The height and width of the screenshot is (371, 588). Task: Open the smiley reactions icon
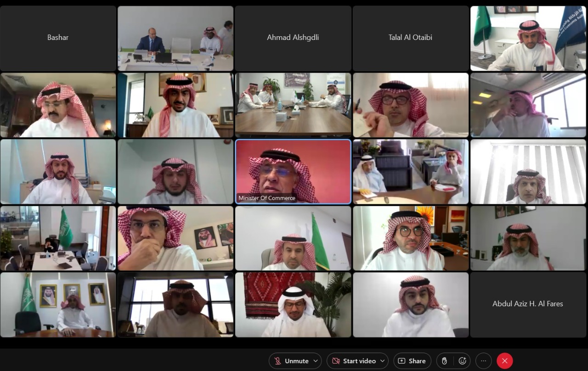(x=462, y=361)
